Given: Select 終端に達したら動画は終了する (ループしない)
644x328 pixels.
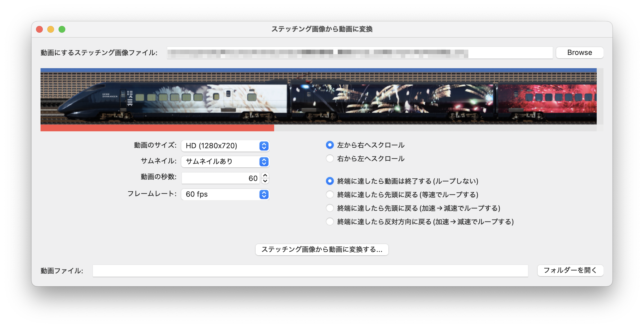Looking at the screenshot, I should click(x=330, y=181).
